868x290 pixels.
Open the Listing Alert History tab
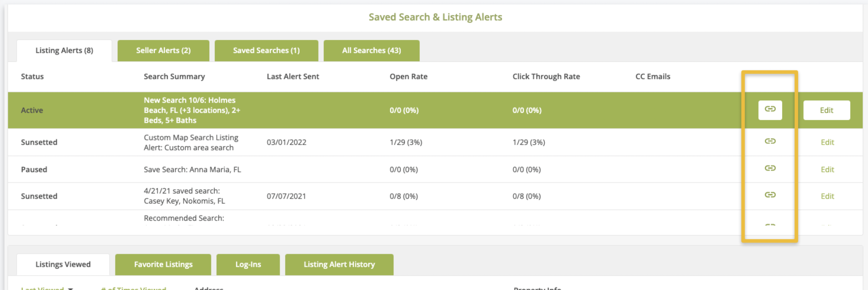click(339, 265)
